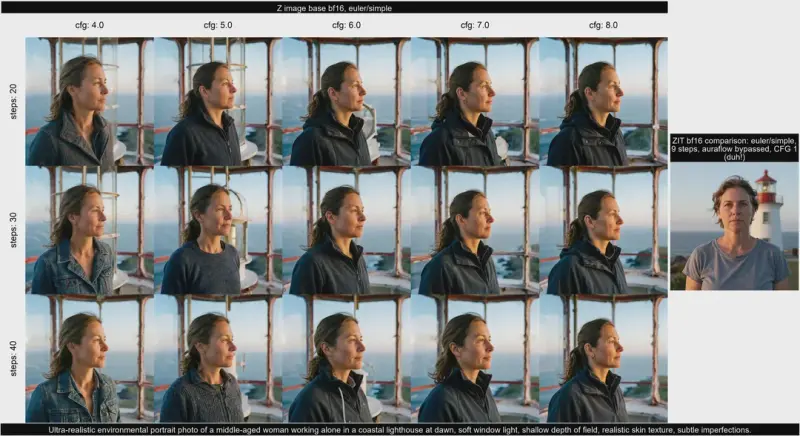Image resolution: width=800 pixels, height=436 pixels.
Task: Click the cfg 7.0, steps 30 portrait
Action: (x=475, y=230)
